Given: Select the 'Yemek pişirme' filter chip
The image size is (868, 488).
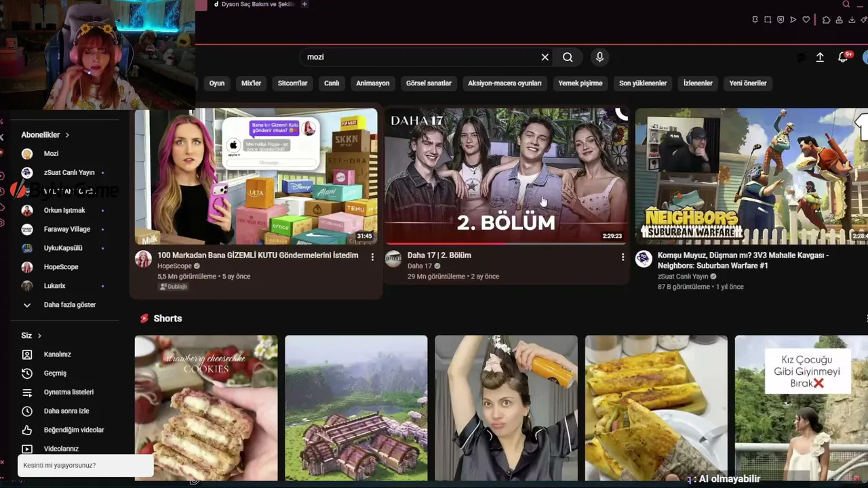Looking at the screenshot, I should point(580,83).
